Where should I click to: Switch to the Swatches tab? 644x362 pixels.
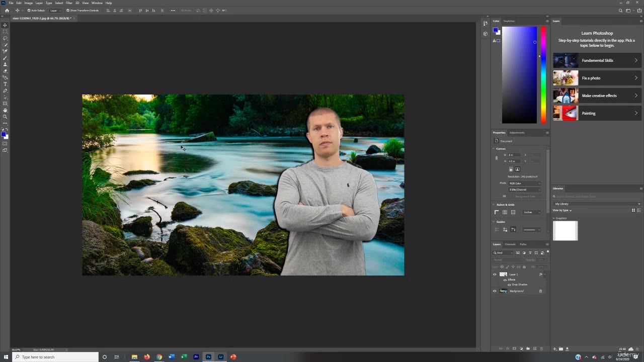pyautogui.click(x=509, y=21)
